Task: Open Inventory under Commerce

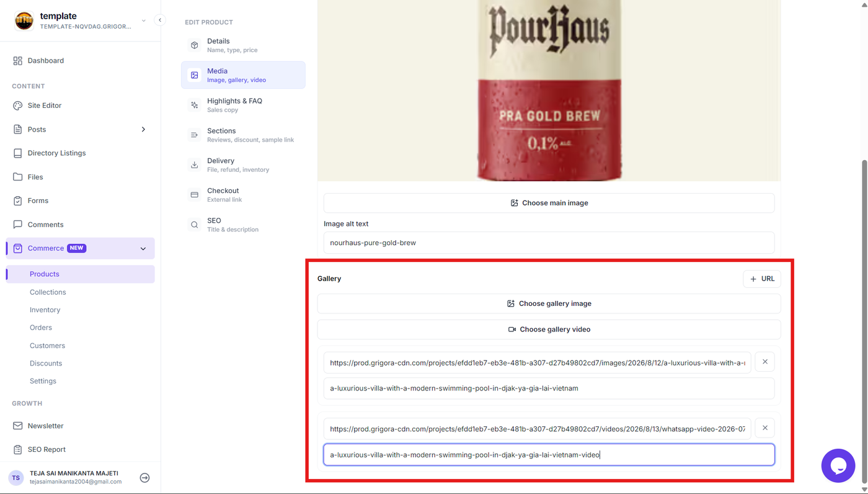Action: click(45, 310)
